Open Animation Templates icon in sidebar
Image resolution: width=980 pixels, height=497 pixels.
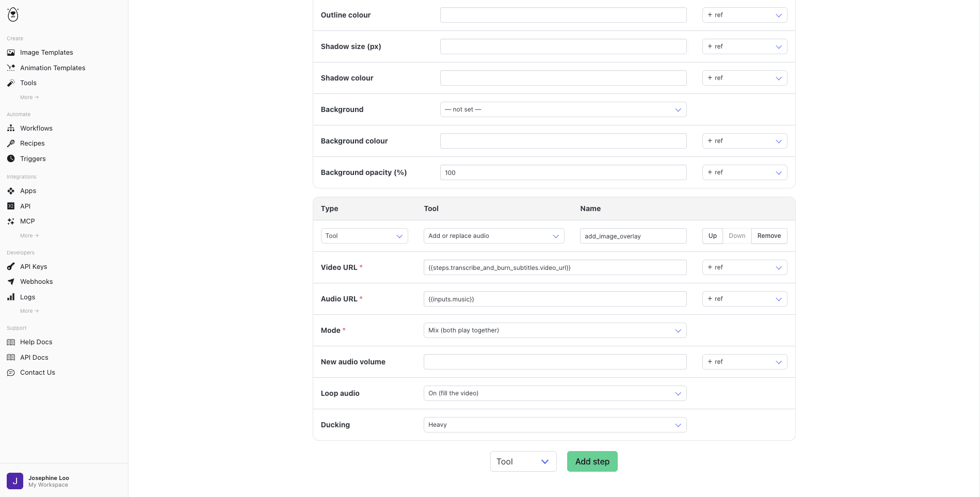point(11,68)
